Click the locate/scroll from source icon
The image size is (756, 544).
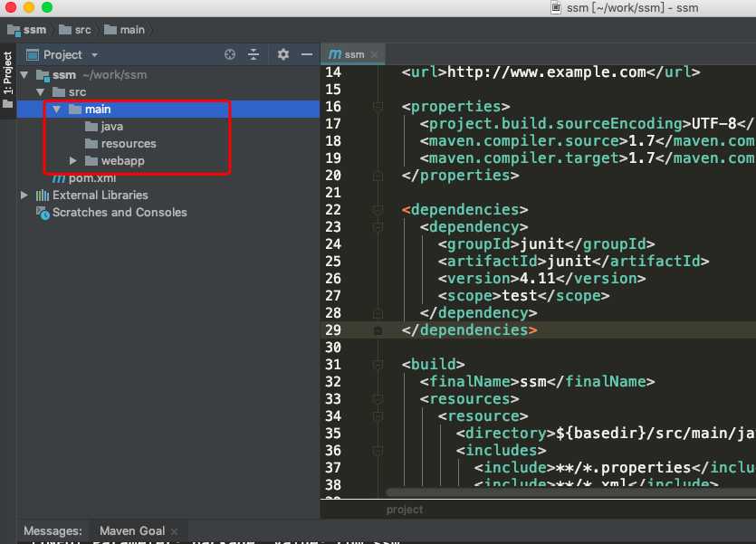click(x=230, y=54)
